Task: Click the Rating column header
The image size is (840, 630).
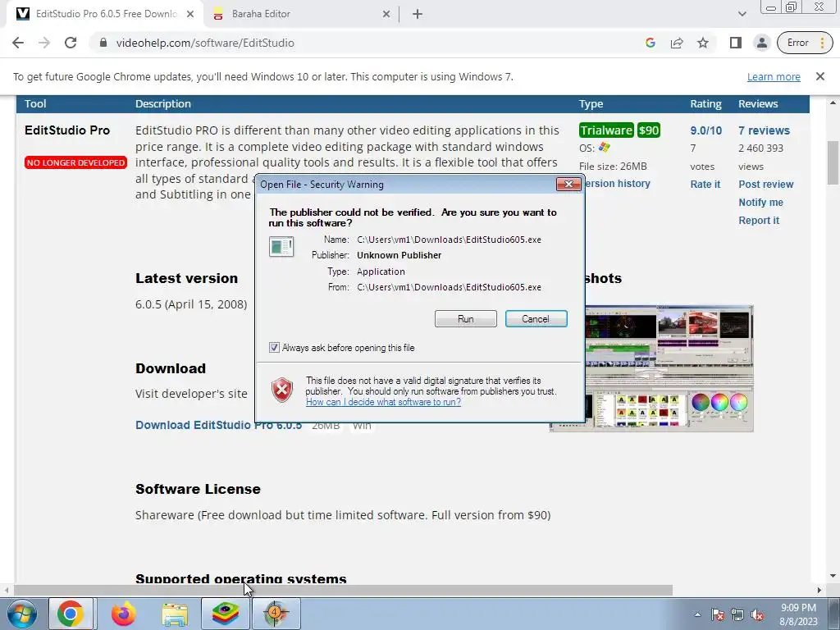Action: coord(705,104)
